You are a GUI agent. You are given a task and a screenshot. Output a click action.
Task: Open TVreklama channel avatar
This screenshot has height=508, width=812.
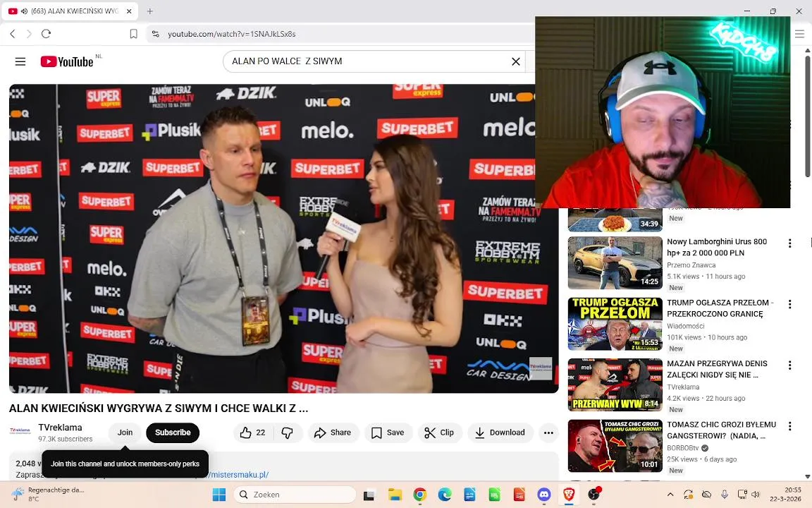tap(20, 431)
